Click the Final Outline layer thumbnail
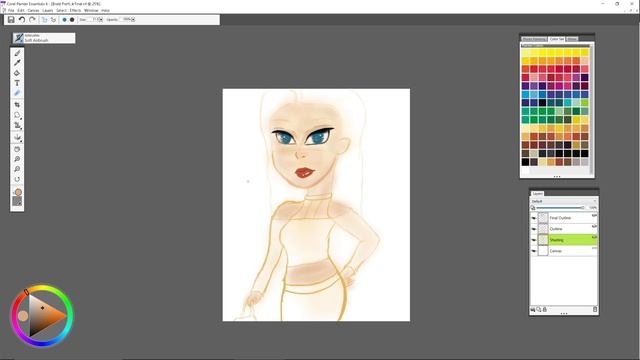This screenshot has height=360, width=640. 543,218
